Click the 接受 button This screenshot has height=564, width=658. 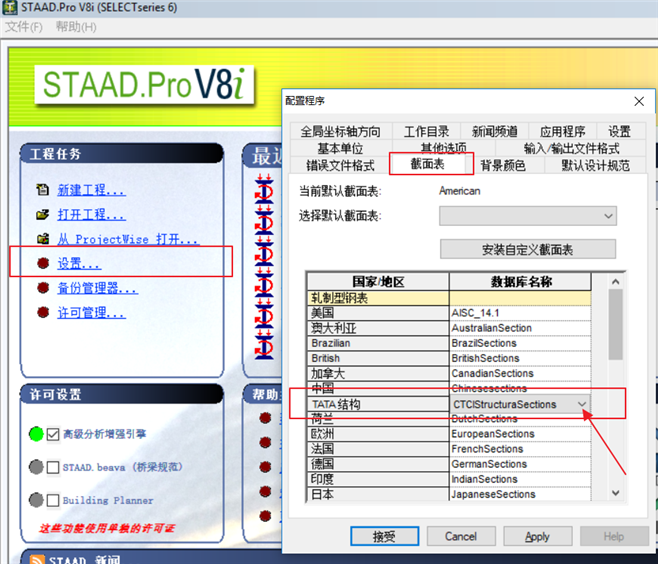click(384, 536)
